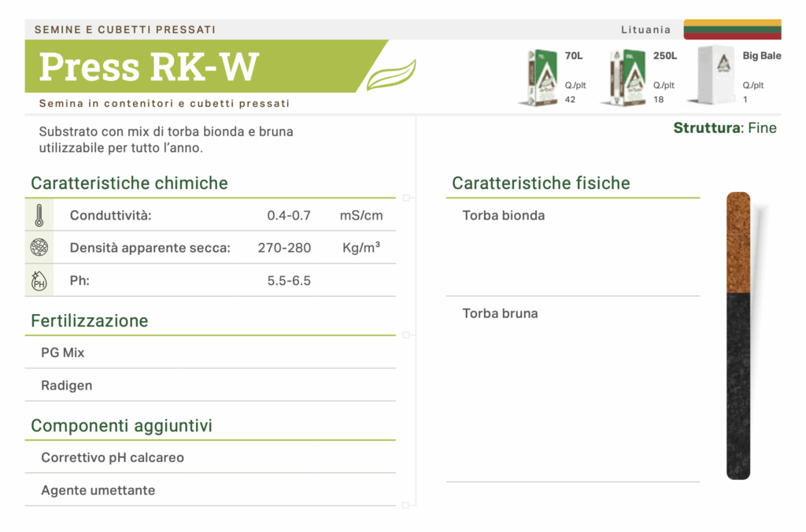Select the density icon next to Densità apparente secca
The height and width of the screenshot is (532, 806).
pos(39,246)
